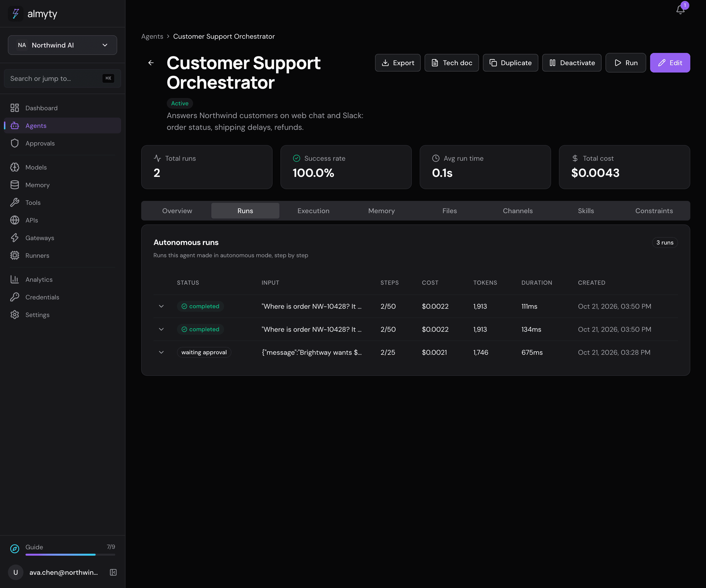
Task: Collapse the sidebar panel icon
Action: pyautogui.click(x=113, y=572)
